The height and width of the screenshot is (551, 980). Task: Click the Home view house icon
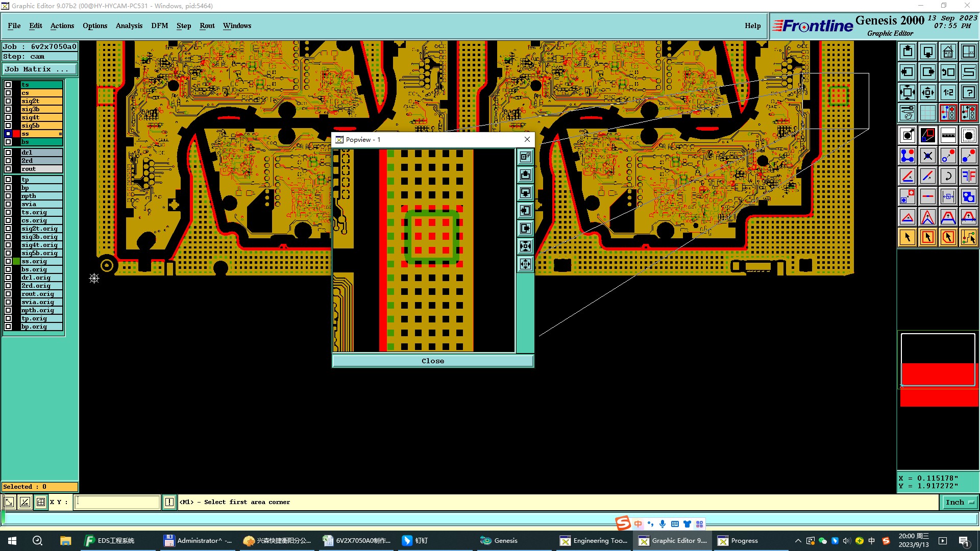948,52
